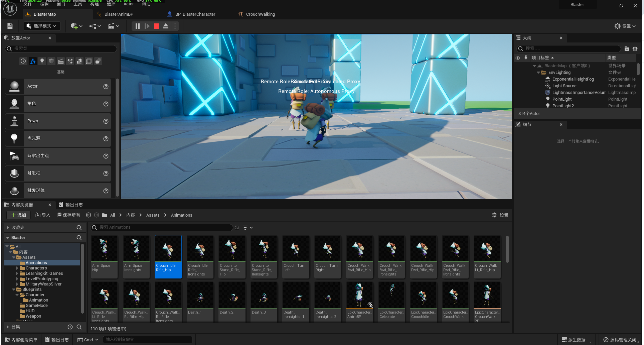Toggle visibility column eye in outliner header
This screenshot has width=644, height=345.
[x=518, y=58]
